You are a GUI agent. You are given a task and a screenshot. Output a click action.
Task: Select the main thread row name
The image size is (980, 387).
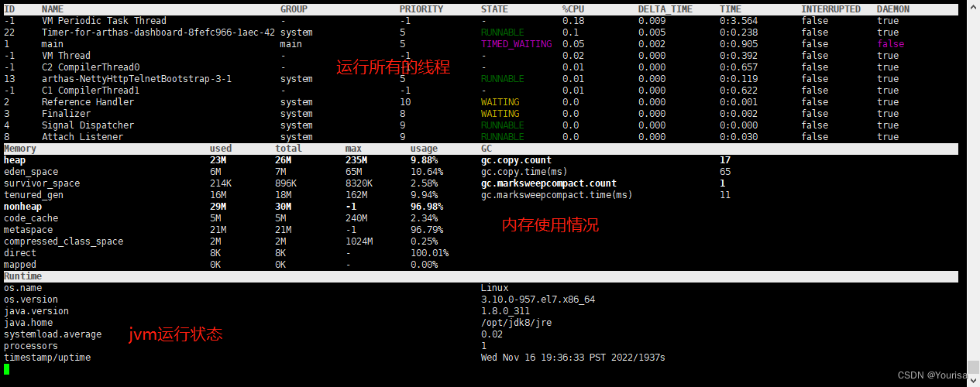pos(53,44)
